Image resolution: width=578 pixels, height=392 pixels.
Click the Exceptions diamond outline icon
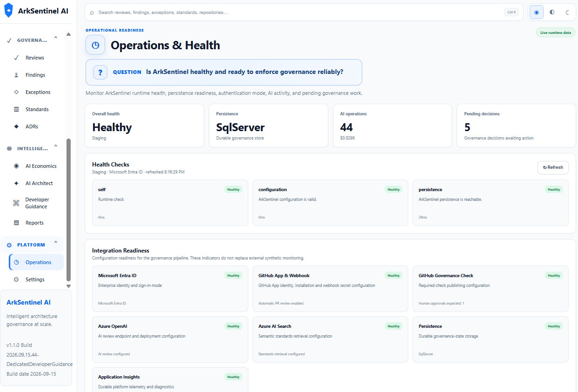point(16,92)
